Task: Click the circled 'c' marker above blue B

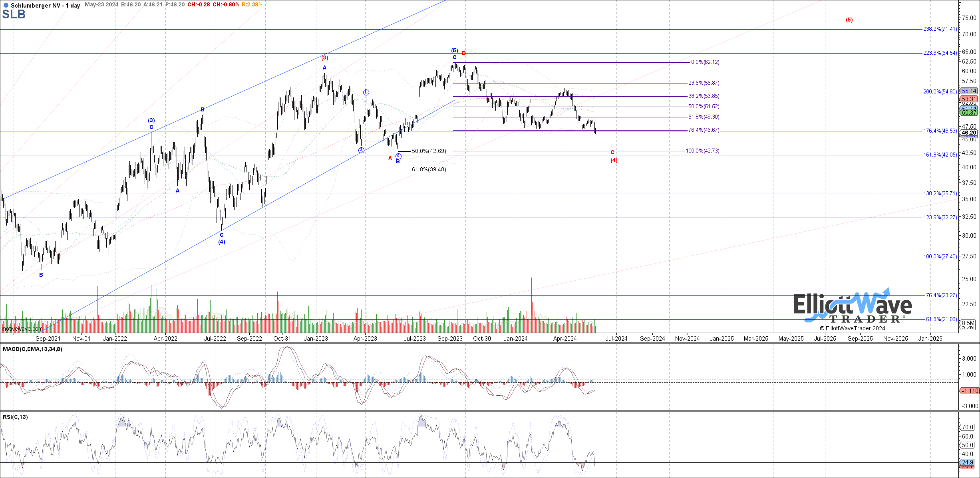Action: [x=398, y=156]
